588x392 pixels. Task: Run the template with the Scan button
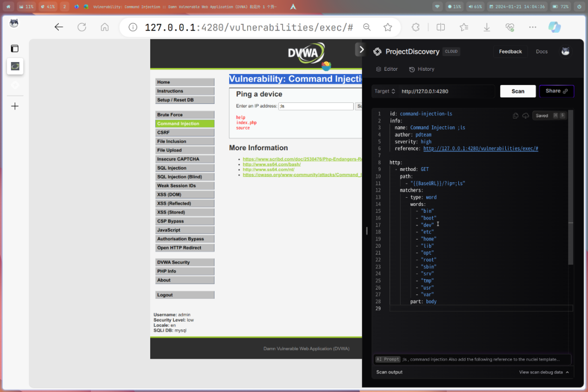tap(518, 91)
